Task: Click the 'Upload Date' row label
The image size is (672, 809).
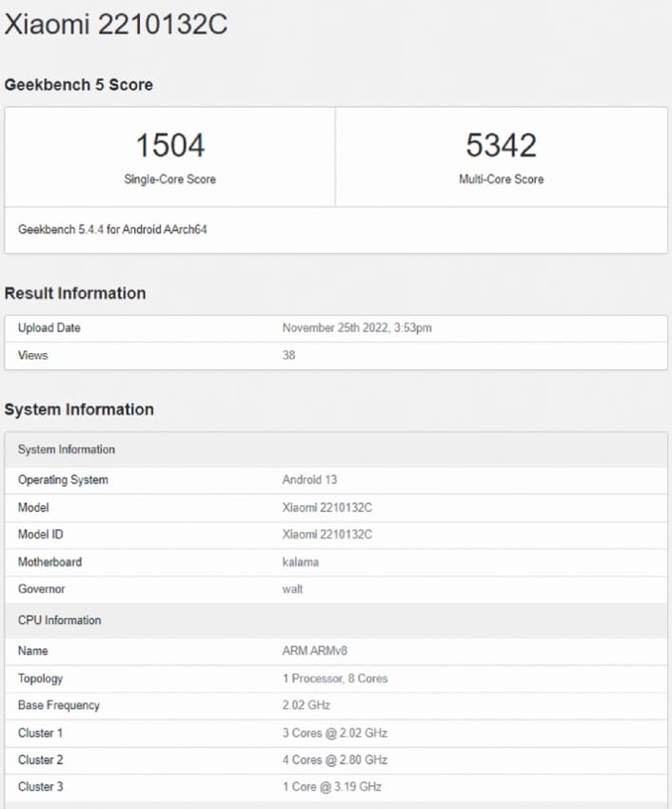Action: point(49,327)
